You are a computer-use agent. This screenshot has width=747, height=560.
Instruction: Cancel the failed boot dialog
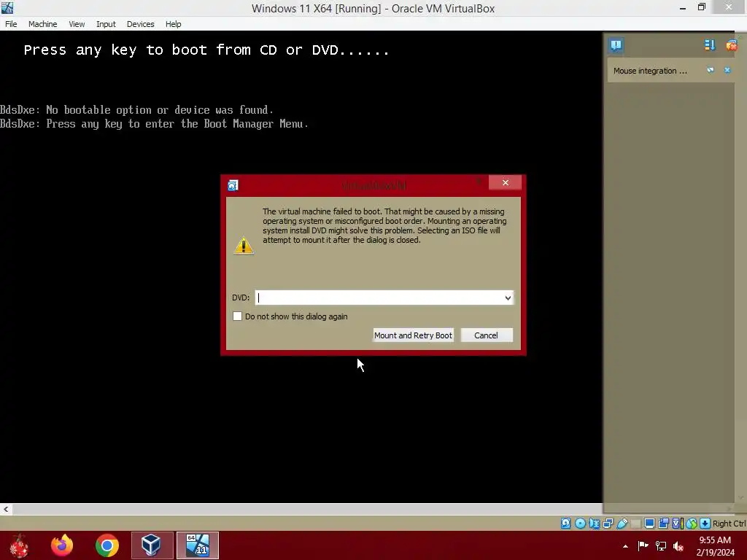(487, 335)
